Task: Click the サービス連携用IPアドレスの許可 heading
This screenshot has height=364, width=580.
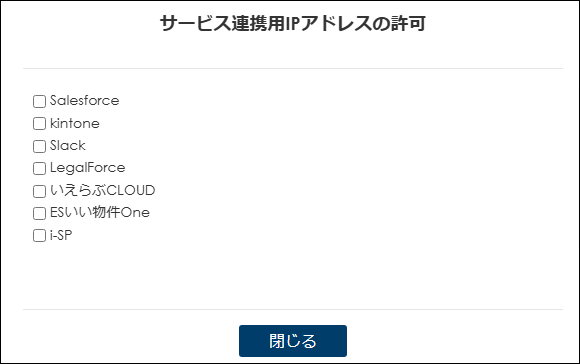Action: click(x=293, y=24)
